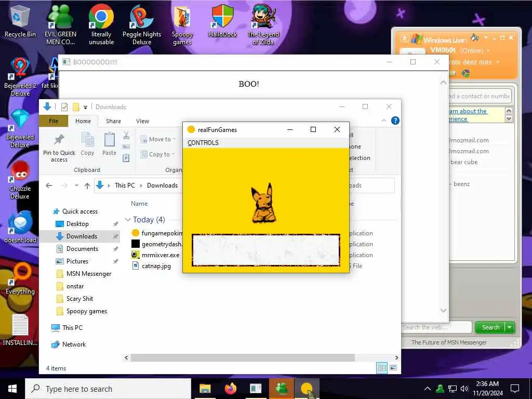Screen dimensions: 532x399
Task: Click the Messenger web search field
Action: [x=436, y=327]
